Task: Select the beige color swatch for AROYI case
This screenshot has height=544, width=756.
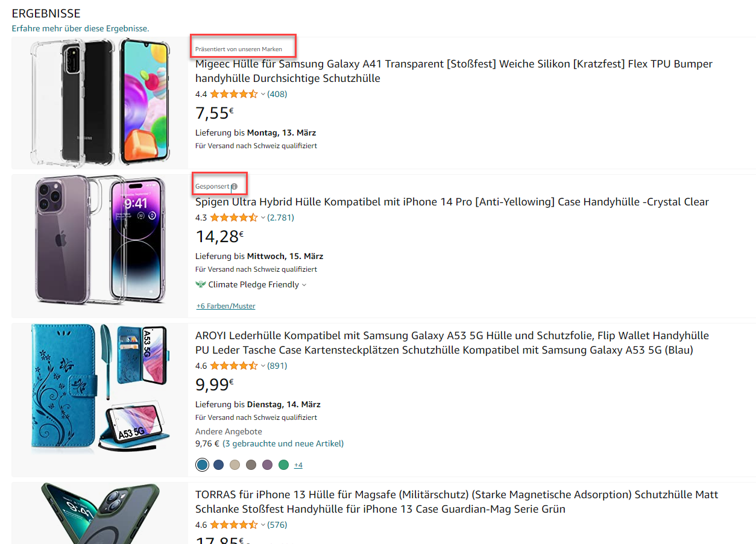Action: pyautogui.click(x=235, y=465)
